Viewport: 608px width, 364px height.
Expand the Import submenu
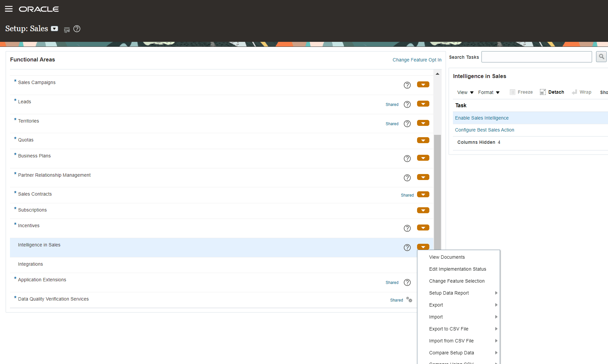click(x=459, y=317)
